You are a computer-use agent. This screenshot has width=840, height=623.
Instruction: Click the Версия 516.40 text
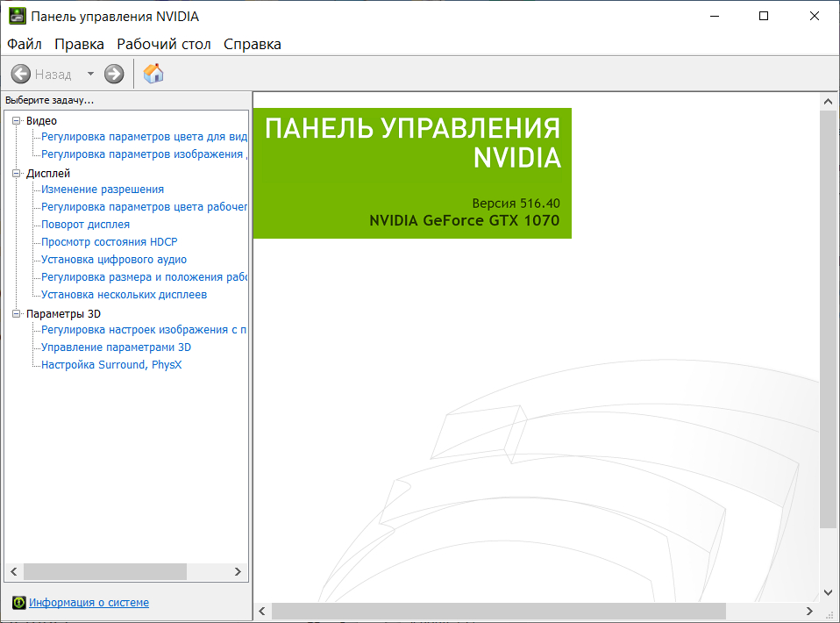pyautogui.click(x=516, y=204)
